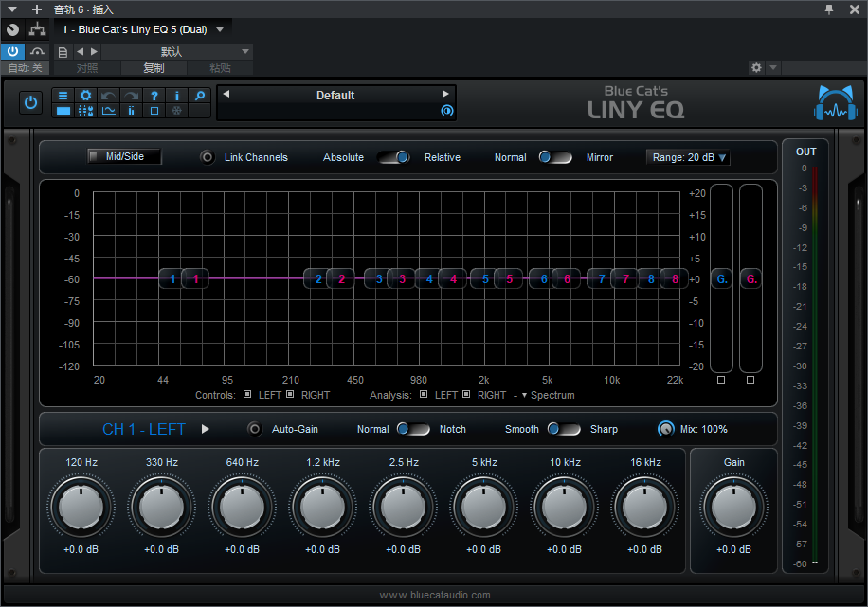Open dropdown arrow next to host gear

pyautogui.click(x=773, y=68)
